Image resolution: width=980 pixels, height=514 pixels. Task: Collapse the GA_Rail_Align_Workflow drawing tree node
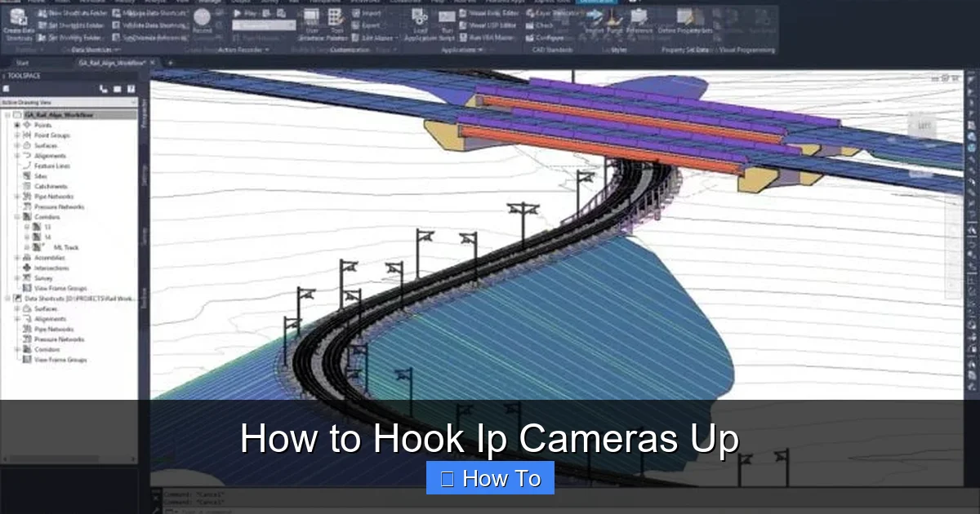tap(7, 115)
